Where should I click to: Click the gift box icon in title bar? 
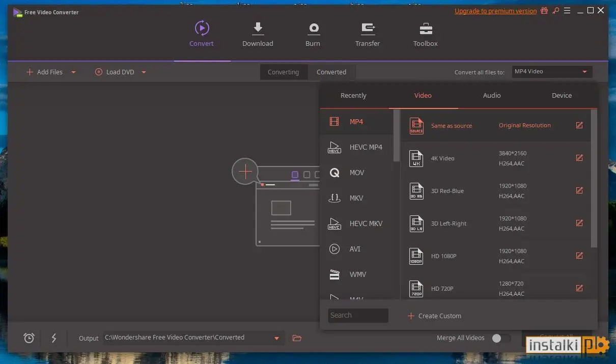pos(545,11)
